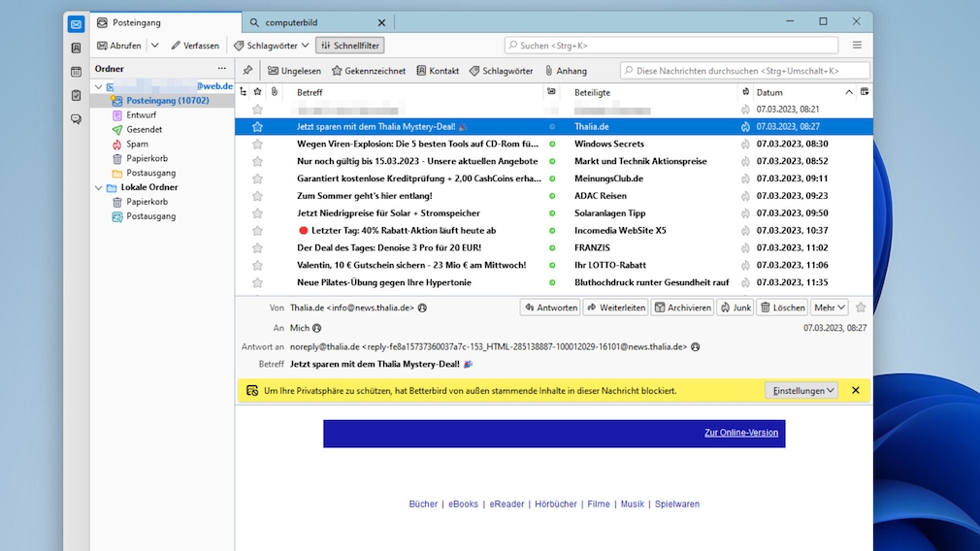This screenshot has width=980, height=551.
Task: Expand the Mehr actions dropdown
Action: pos(830,308)
